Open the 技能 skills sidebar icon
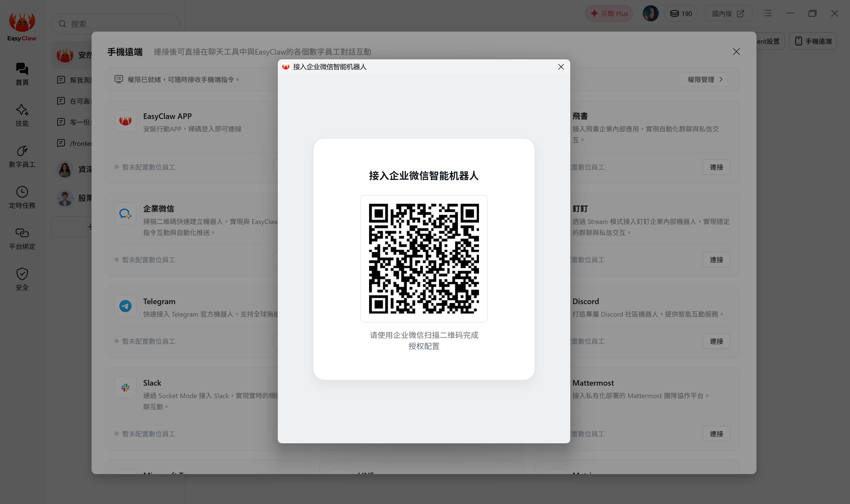Screen dimensions: 850x504 pyautogui.click(x=22, y=110)
